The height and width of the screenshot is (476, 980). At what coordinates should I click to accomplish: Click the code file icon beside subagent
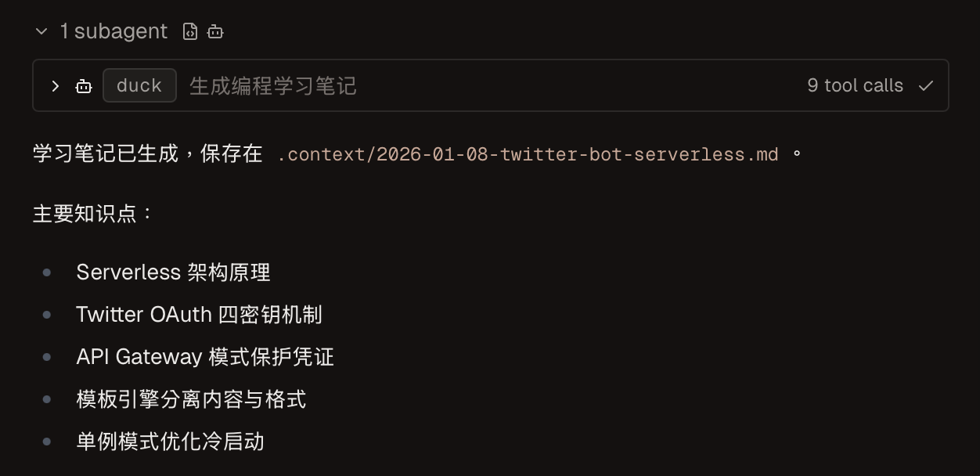pyautogui.click(x=190, y=31)
